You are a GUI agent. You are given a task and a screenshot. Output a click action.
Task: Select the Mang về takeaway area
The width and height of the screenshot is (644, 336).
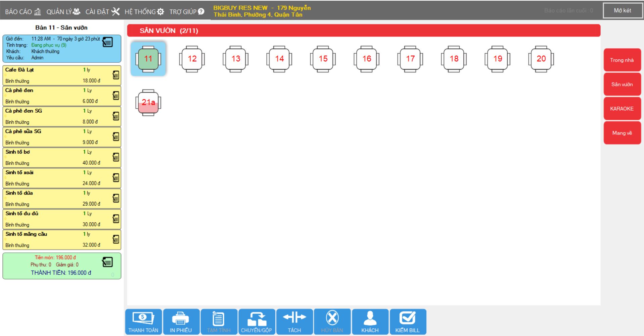pos(622,133)
